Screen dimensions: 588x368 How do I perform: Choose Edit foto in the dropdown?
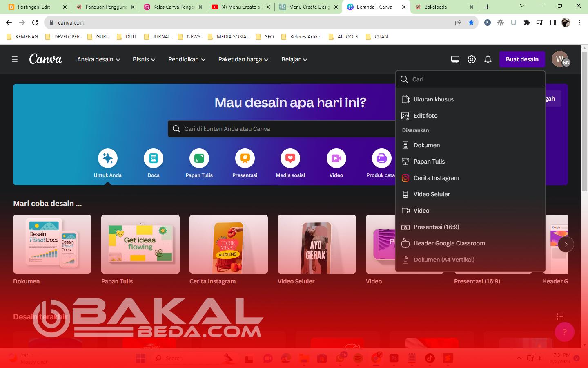click(x=470, y=116)
